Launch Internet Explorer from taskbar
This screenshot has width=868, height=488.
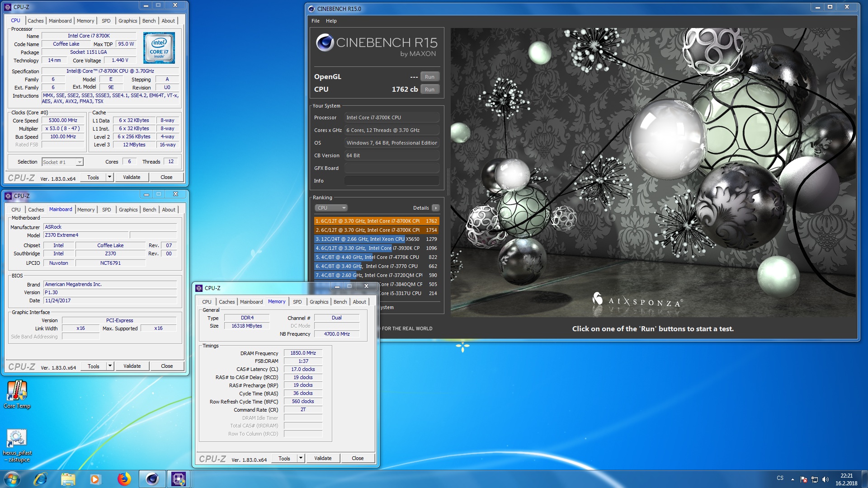(x=40, y=479)
